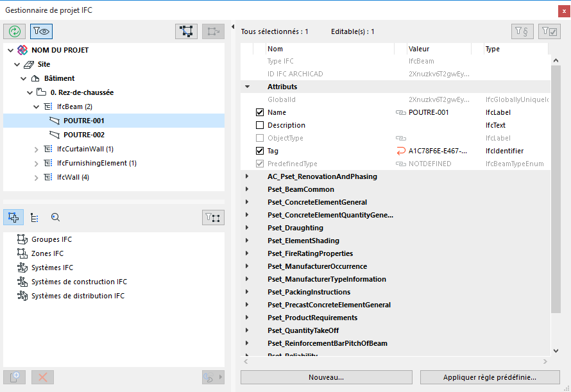This screenshot has height=392, width=571.
Task: Collapse the Attributs section
Action: 247,87
